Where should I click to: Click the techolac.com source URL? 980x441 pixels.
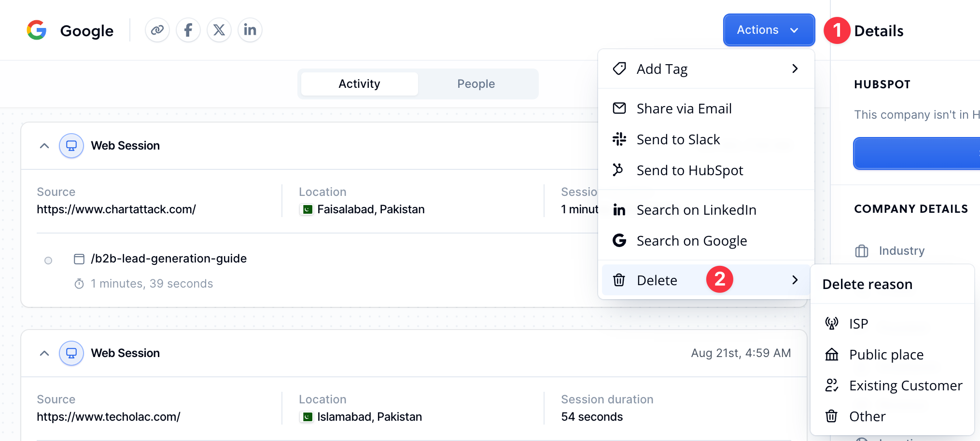point(109,417)
